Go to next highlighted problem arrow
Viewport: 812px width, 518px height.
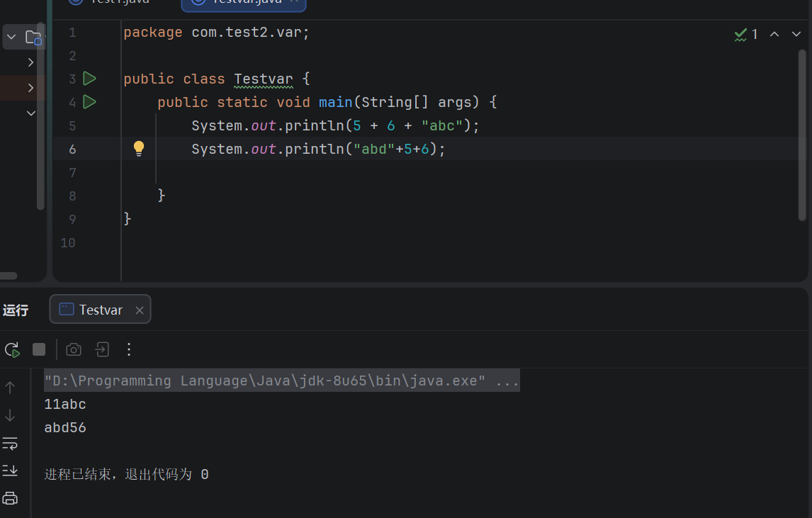796,34
